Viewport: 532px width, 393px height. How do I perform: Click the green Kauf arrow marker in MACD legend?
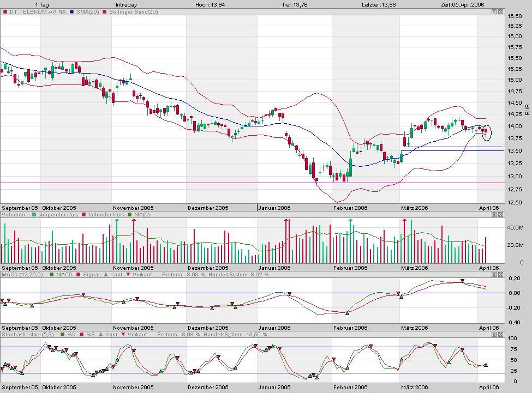pyautogui.click(x=106, y=275)
